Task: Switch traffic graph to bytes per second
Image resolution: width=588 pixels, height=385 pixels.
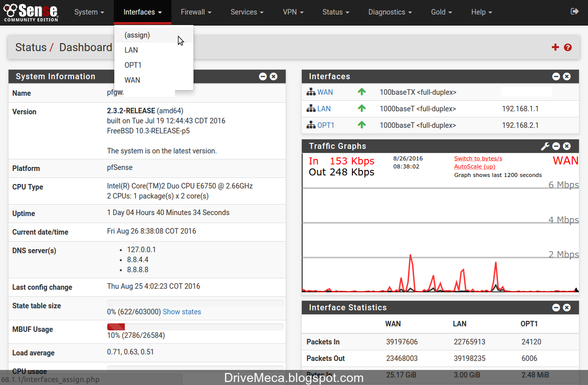Action: pyautogui.click(x=478, y=158)
